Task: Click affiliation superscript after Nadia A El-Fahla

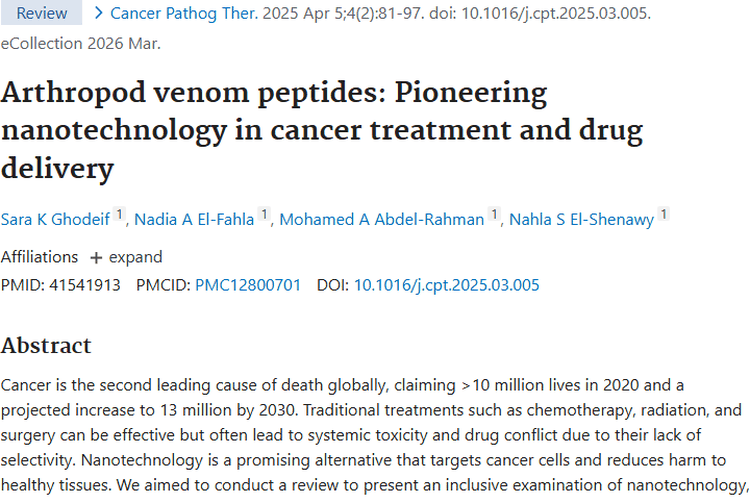Action: pyautogui.click(x=264, y=215)
